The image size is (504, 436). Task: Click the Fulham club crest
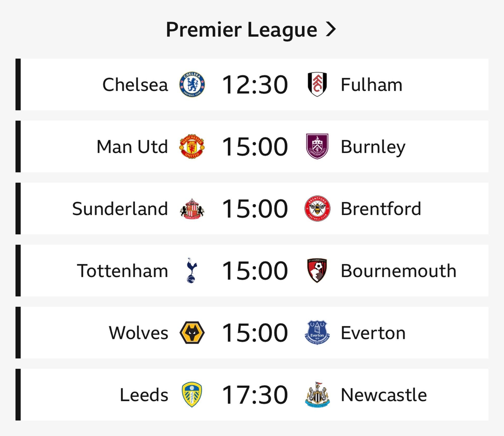coord(317,84)
